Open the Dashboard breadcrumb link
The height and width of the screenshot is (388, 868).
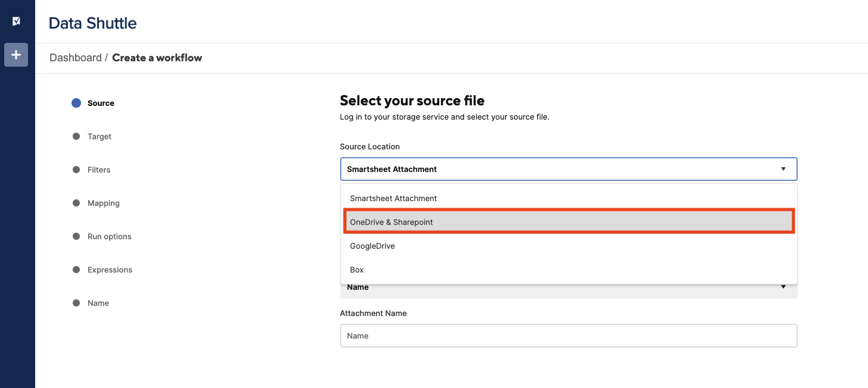tap(76, 58)
